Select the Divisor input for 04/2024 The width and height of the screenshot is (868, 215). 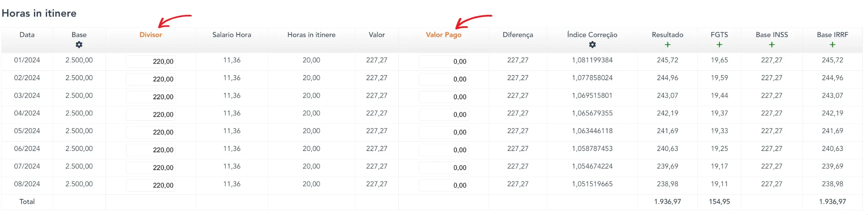151,114
